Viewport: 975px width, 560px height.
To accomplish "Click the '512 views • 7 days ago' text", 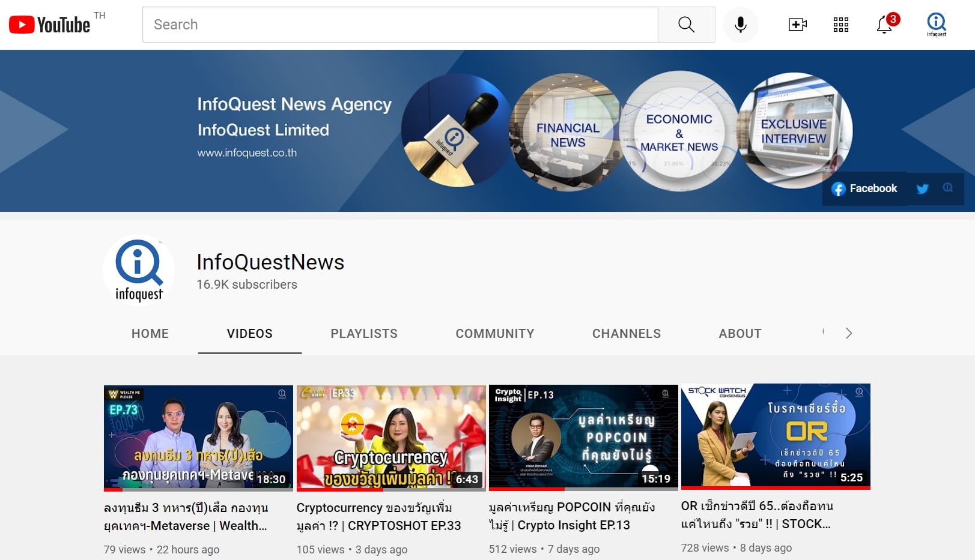I will 544,549.
